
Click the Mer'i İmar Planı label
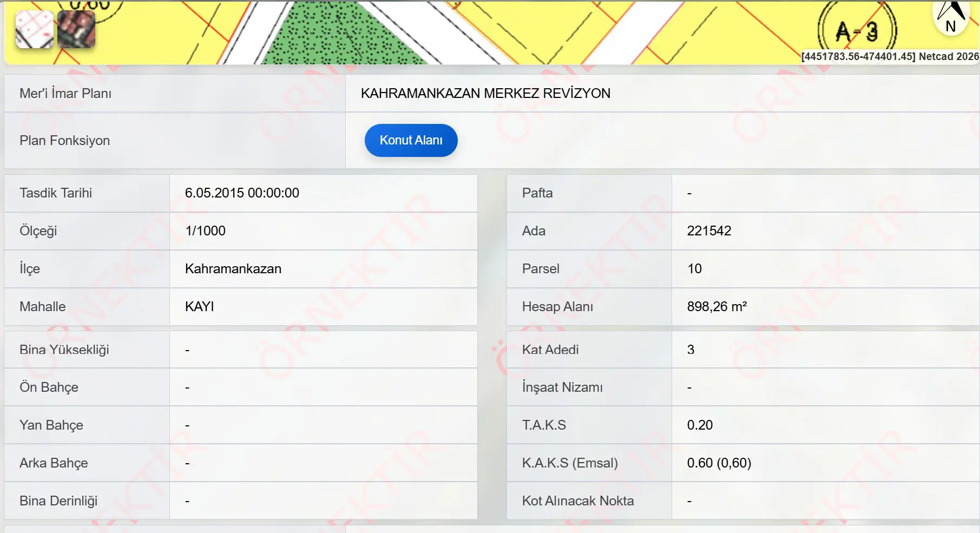coord(65,94)
